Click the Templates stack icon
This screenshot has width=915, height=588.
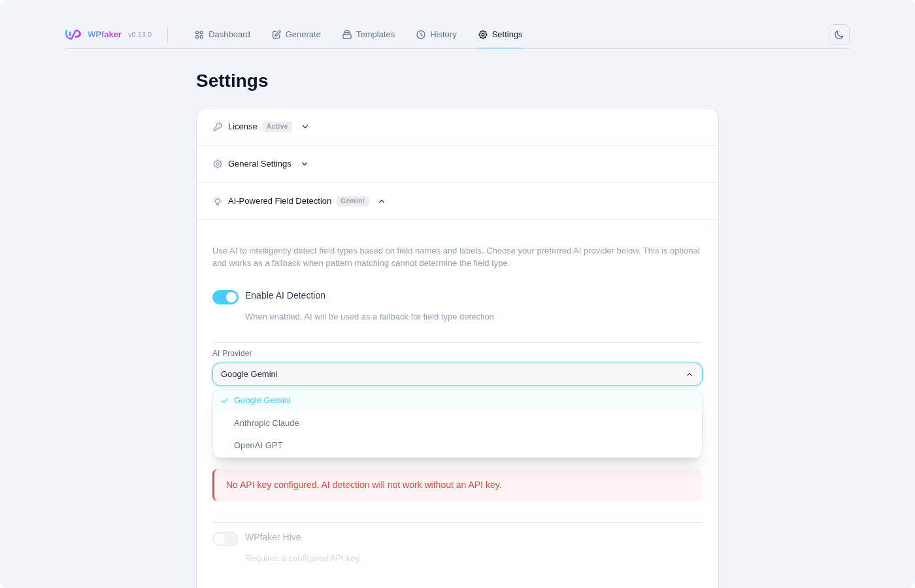tap(347, 35)
